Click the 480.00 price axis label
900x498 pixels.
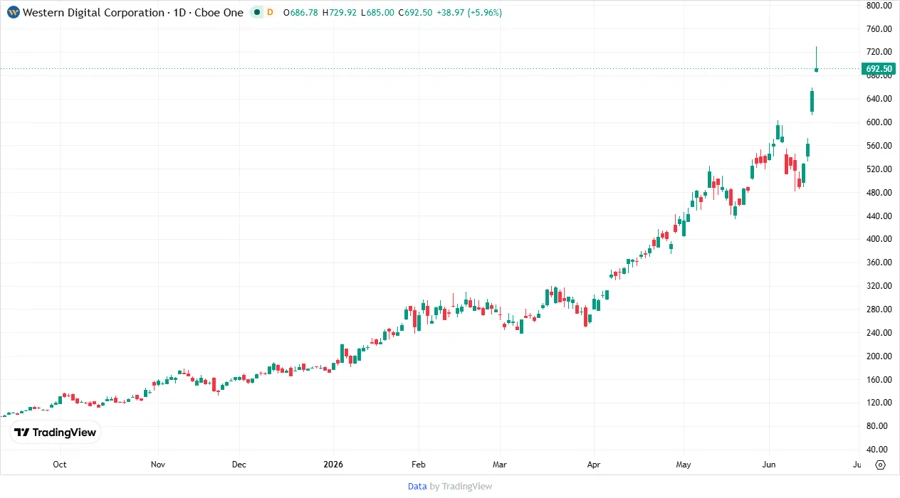(879, 193)
